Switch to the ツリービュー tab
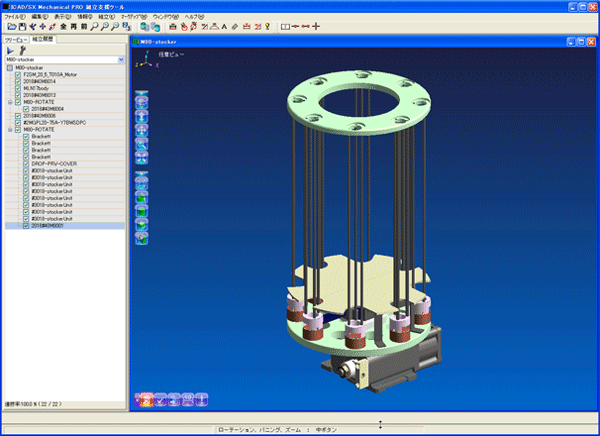Image resolution: width=600 pixels, height=436 pixels. coord(16,40)
